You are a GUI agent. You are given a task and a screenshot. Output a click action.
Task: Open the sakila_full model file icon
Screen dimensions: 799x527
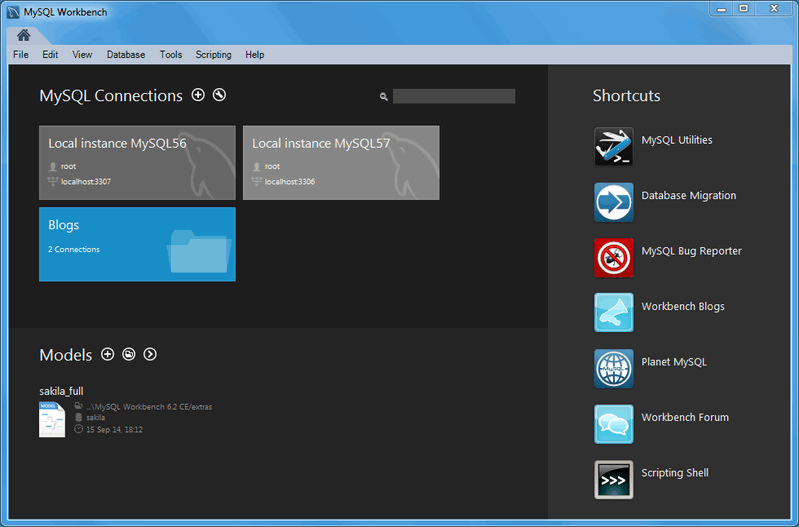click(x=52, y=419)
